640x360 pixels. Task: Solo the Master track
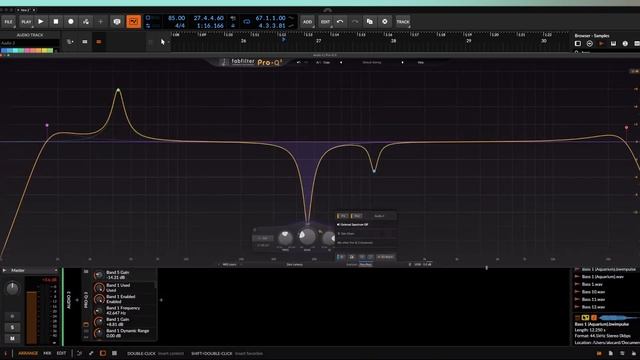(x=12, y=327)
